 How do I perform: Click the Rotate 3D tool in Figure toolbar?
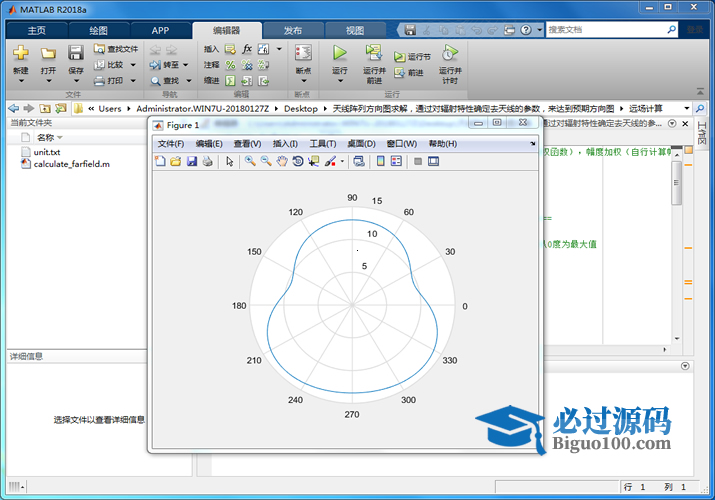[298, 161]
